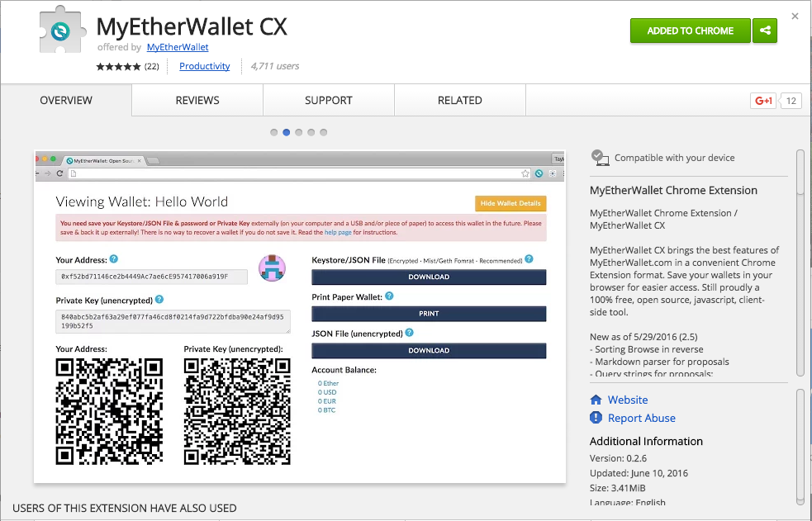
Task: Click help icon beside Print Paper Wallet
Action: point(389,296)
